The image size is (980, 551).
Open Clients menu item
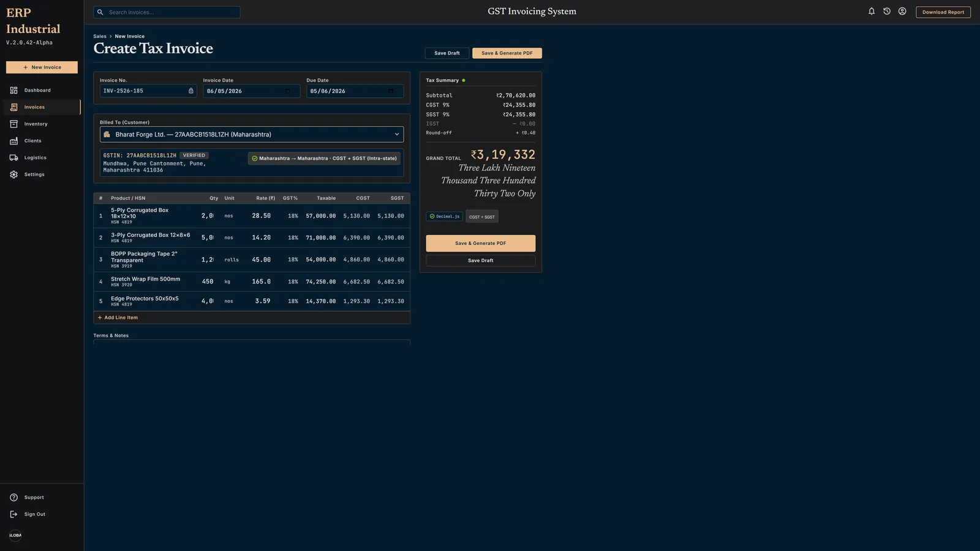pyautogui.click(x=42, y=141)
